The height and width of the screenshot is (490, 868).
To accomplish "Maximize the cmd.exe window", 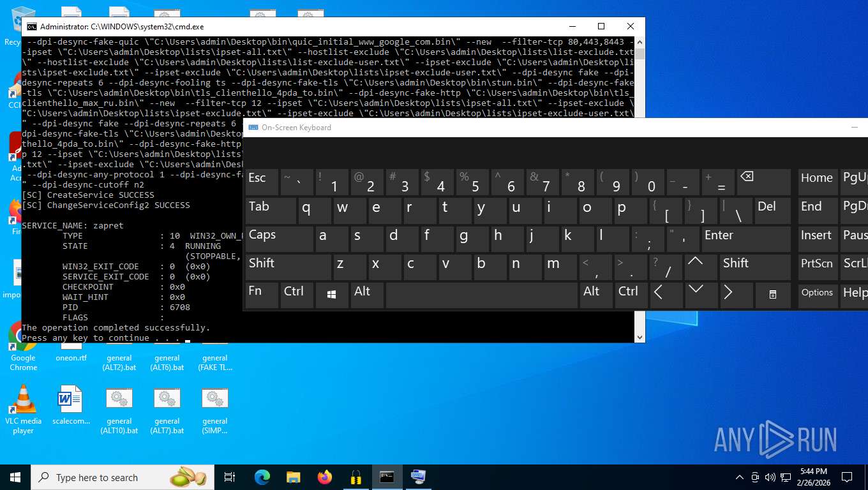I will point(601,27).
